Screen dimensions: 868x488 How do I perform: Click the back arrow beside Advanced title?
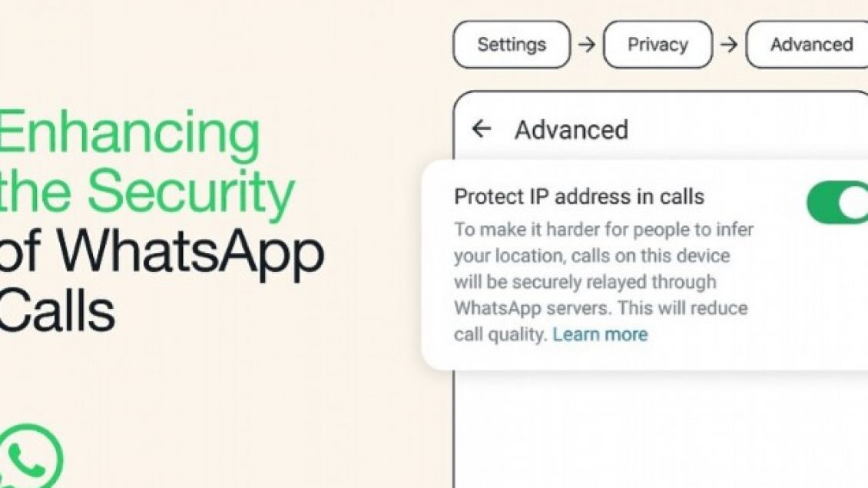tap(482, 128)
